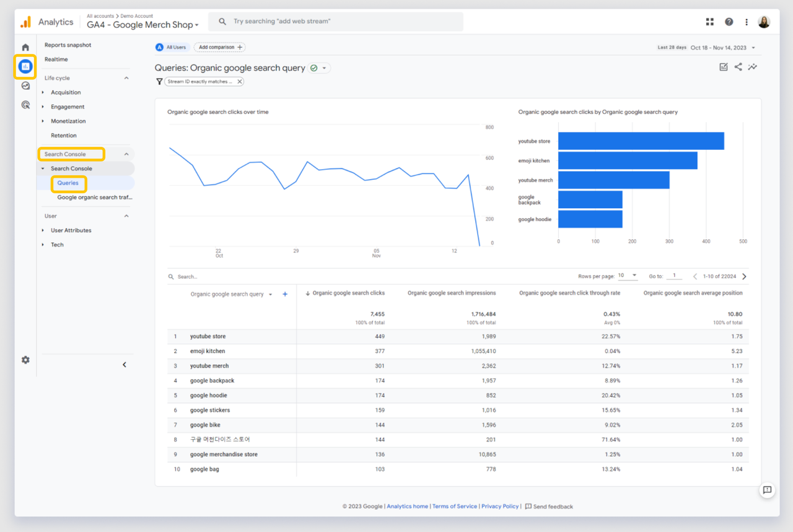Viewport: 793px width, 532px height.
Task: Remove the Stream ID filter chip
Action: click(x=240, y=82)
